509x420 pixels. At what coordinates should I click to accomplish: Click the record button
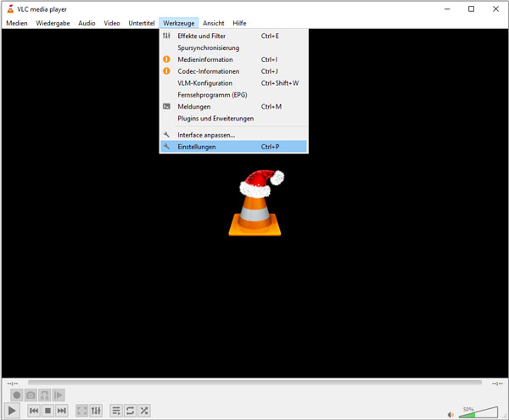pyautogui.click(x=17, y=395)
